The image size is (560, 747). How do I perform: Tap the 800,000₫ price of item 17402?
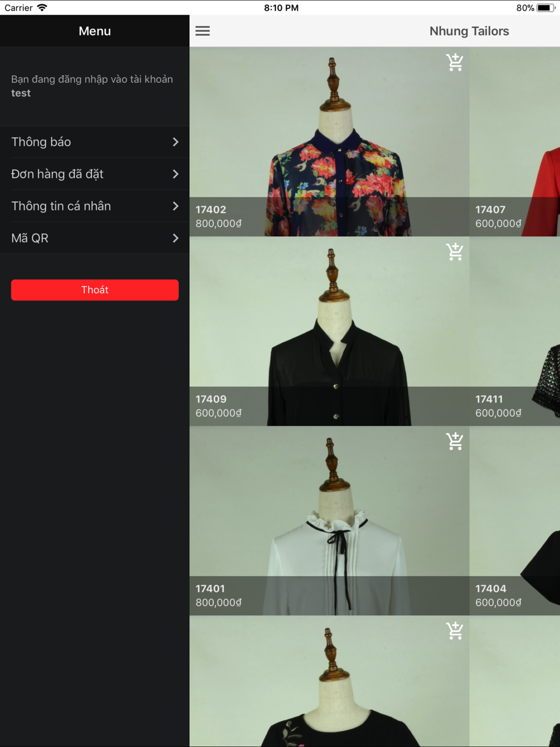pyautogui.click(x=219, y=223)
